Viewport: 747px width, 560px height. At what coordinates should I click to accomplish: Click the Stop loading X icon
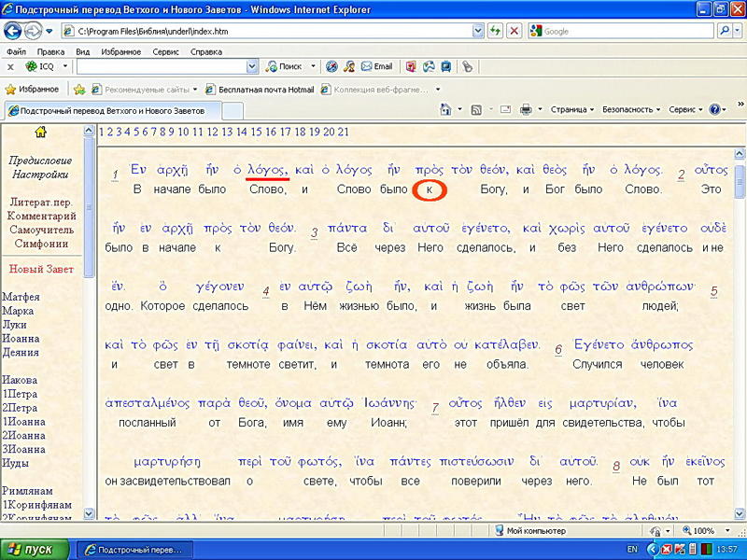[514, 31]
